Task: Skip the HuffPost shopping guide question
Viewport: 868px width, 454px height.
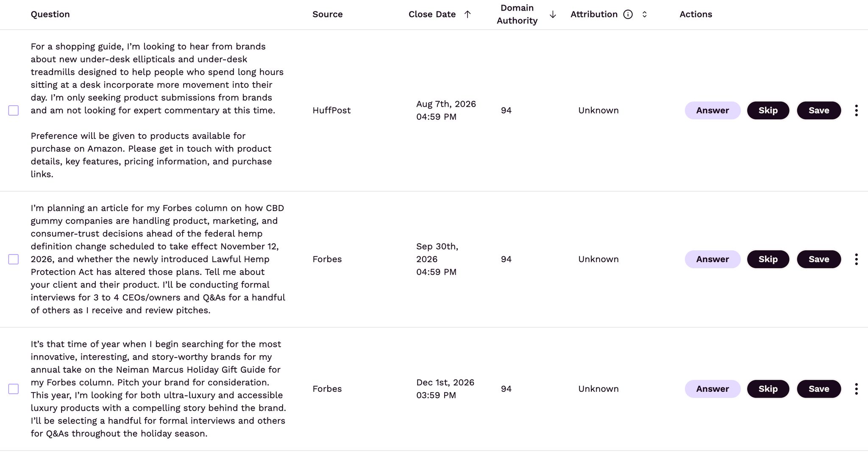Action: 768,111
